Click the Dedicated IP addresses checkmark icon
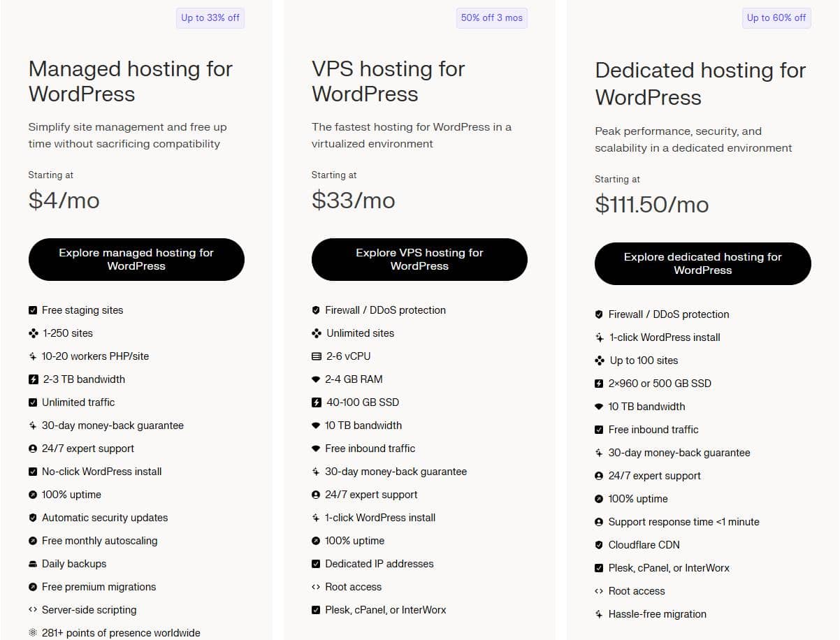The height and width of the screenshot is (640, 840). point(316,564)
